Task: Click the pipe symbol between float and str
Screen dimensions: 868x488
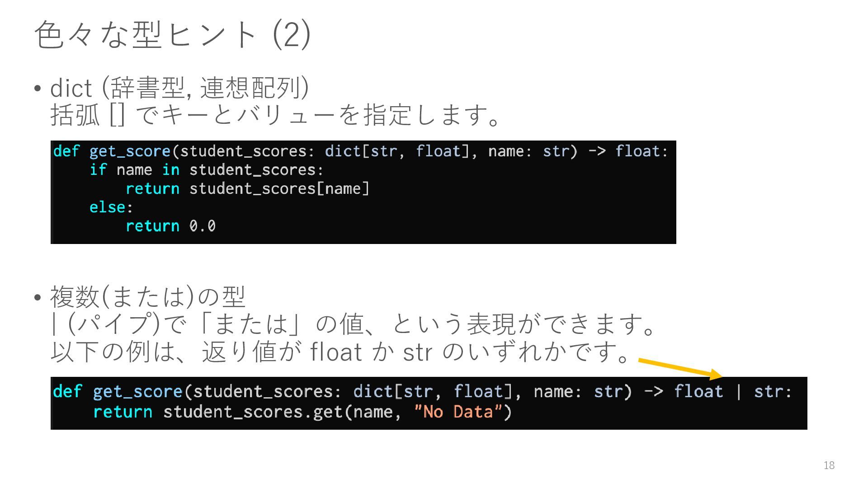Action: pos(739,391)
